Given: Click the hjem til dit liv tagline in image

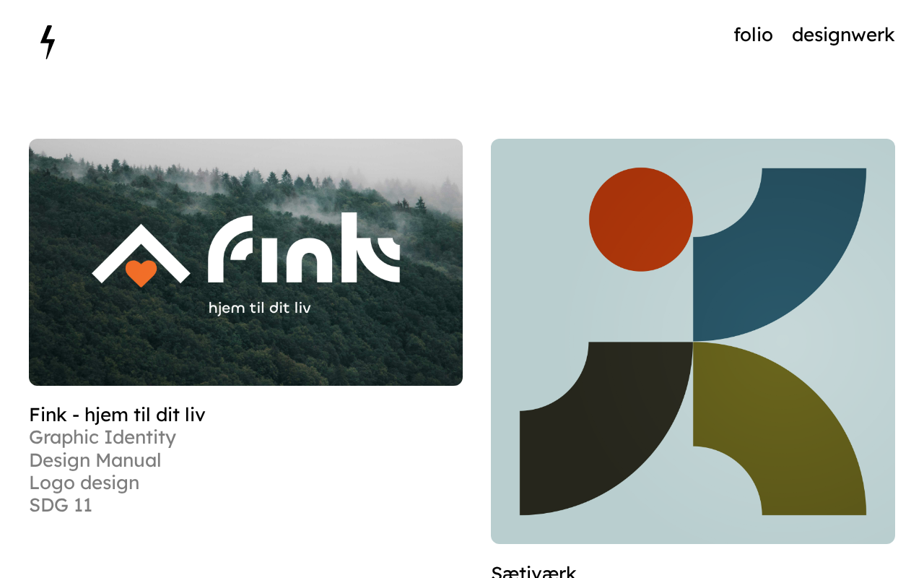Looking at the screenshot, I should click(260, 309).
